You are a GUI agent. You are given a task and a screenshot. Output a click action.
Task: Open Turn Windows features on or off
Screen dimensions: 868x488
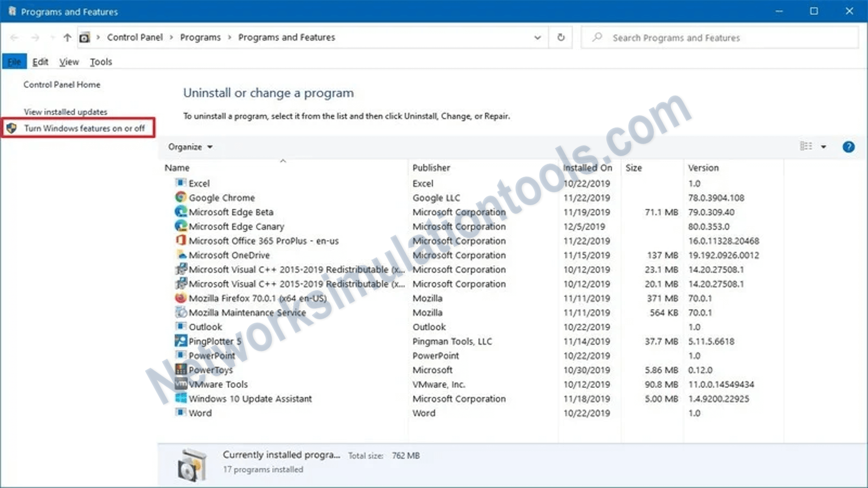[84, 128]
